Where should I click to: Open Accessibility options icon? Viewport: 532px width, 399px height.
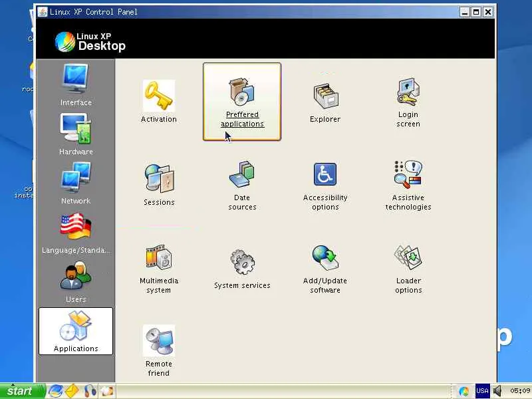[325, 185]
